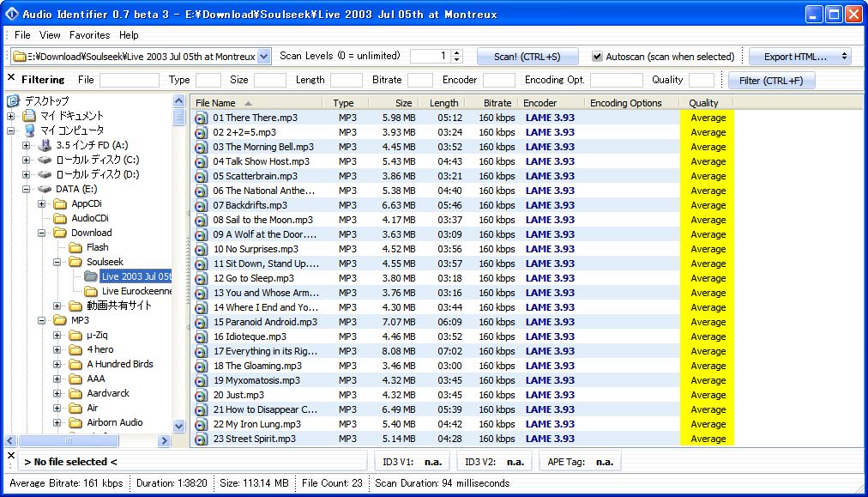Click the file icon for 05 Scatterbrain.mp3
868x497 pixels.
pos(201,176)
